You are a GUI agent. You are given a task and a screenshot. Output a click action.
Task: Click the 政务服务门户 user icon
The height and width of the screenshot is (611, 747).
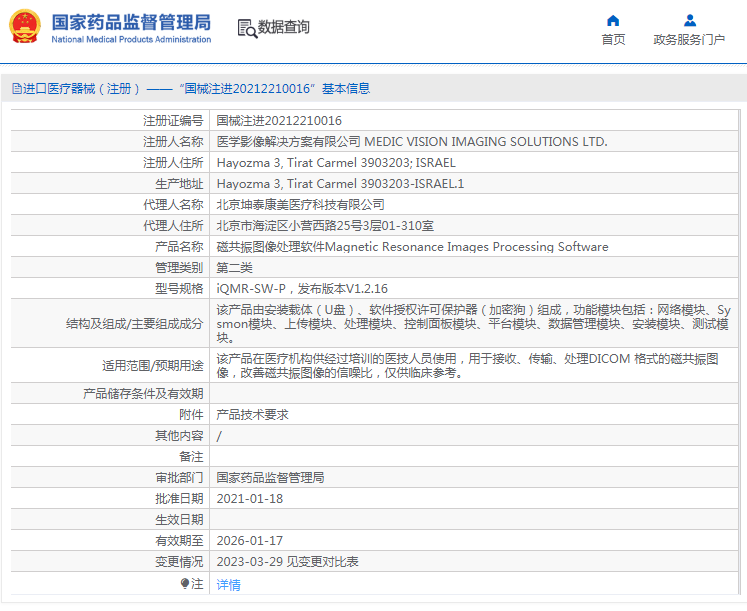pyautogui.click(x=689, y=20)
